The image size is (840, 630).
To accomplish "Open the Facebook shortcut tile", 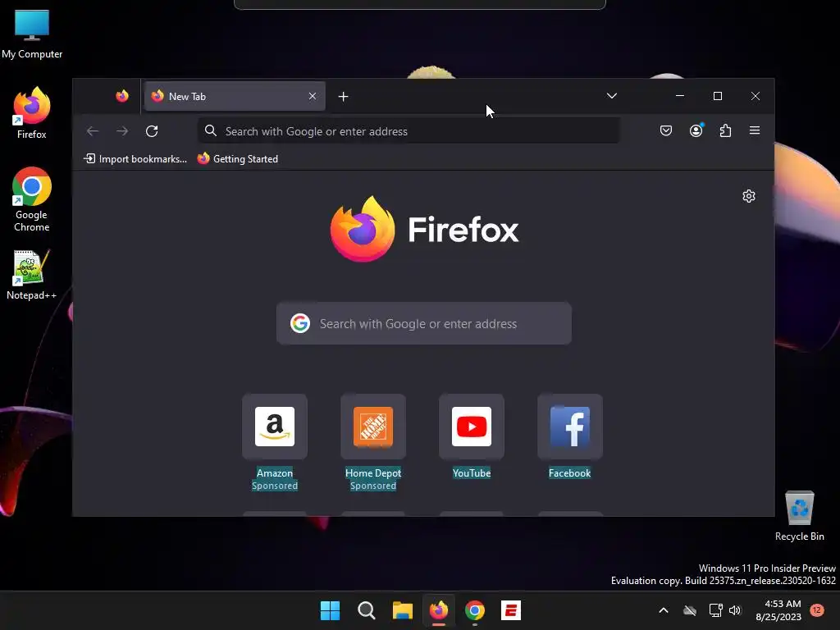I will click(x=570, y=427).
